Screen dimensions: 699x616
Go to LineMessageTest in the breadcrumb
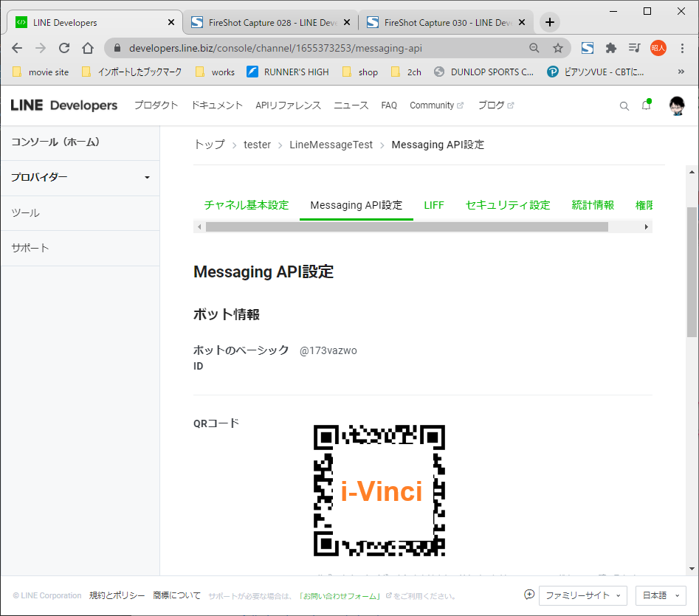coord(331,145)
